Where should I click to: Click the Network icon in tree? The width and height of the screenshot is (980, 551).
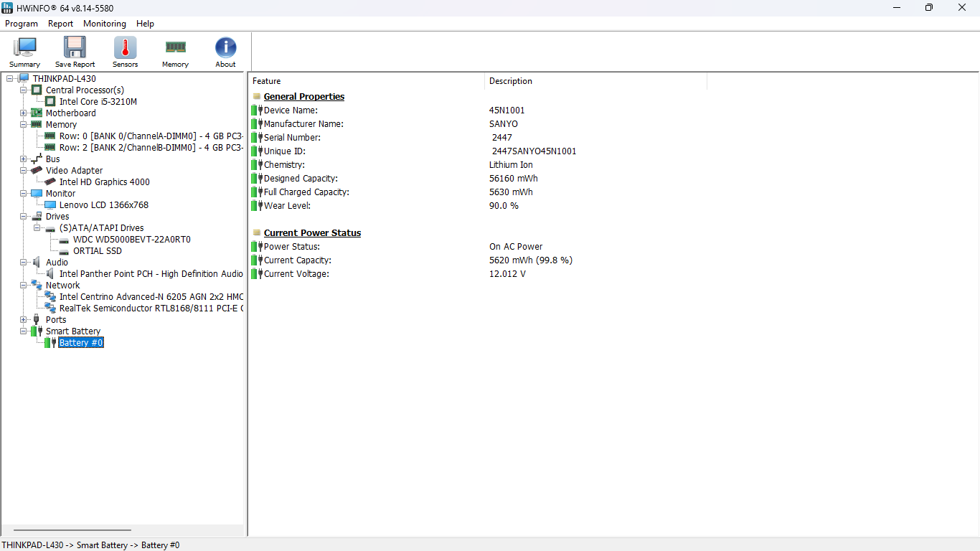[x=37, y=285]
